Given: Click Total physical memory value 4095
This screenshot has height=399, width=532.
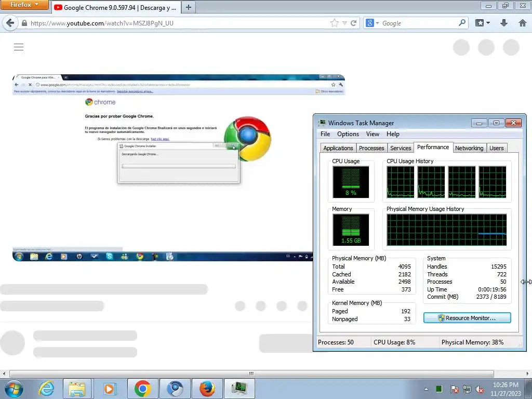Looking at the screenshot, I should [x=404, y=267].
